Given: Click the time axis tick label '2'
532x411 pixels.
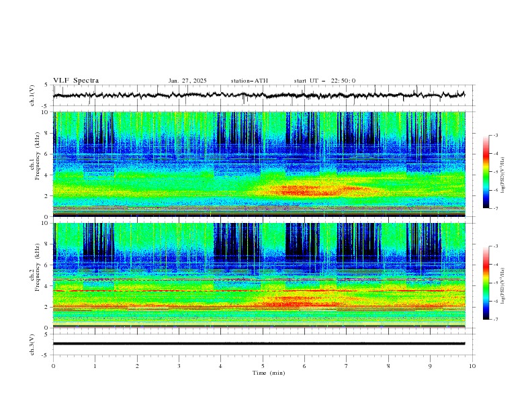Looking at the screenshot, I should [137, 366].
